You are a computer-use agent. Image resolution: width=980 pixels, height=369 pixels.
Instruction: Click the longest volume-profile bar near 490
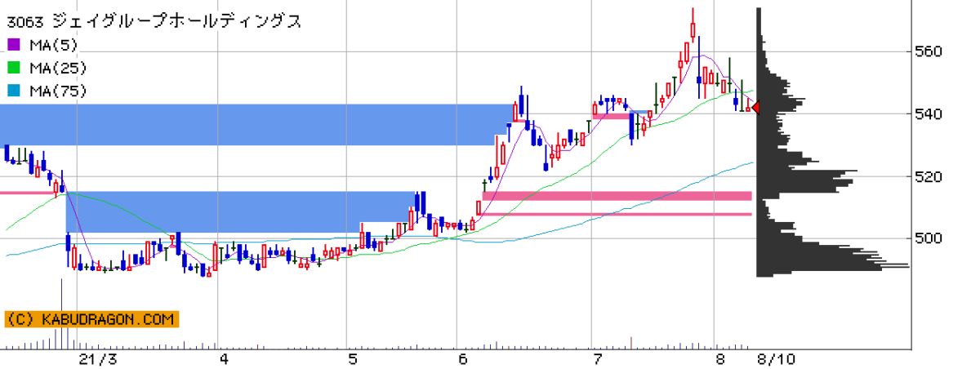pos(832,266)
